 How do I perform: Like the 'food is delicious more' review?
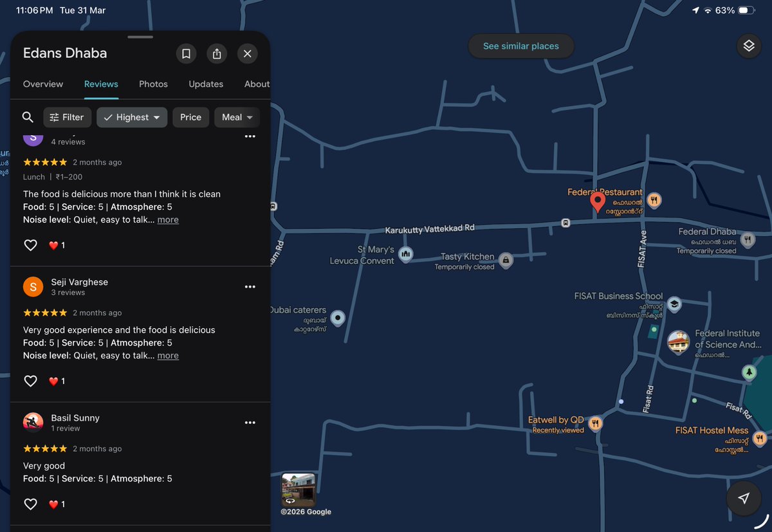click(30, 245)
